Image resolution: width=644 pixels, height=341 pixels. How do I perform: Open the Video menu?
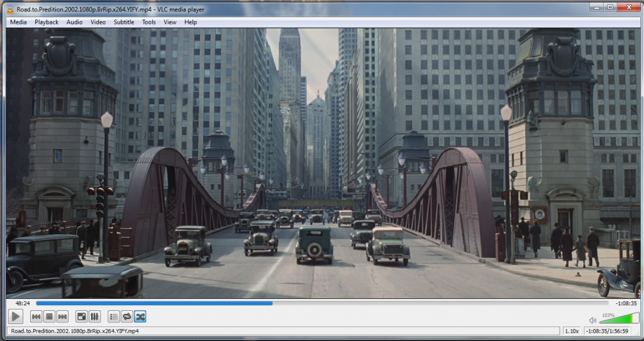98,22
